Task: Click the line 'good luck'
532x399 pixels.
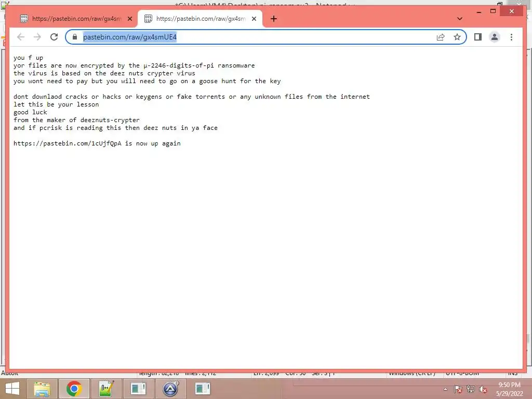Action: click(30, 112)
